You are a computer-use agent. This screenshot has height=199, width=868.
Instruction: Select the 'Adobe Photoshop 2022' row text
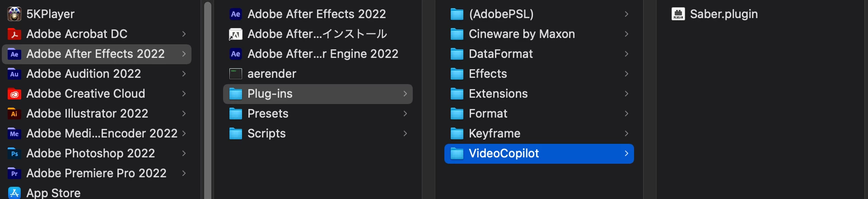click(91, 153)
